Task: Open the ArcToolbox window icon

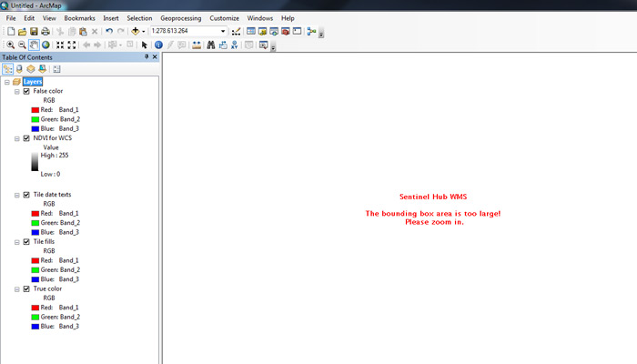Action: pyautogui.click(x=286, y=31)
